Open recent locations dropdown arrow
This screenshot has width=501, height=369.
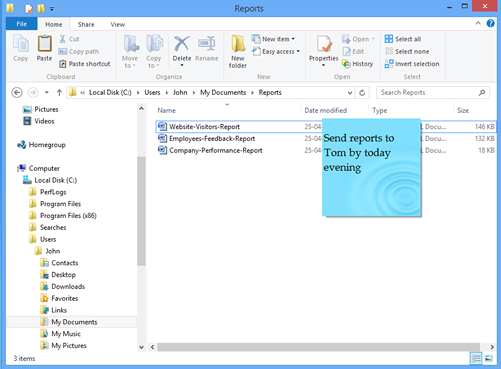coord(47,92)
